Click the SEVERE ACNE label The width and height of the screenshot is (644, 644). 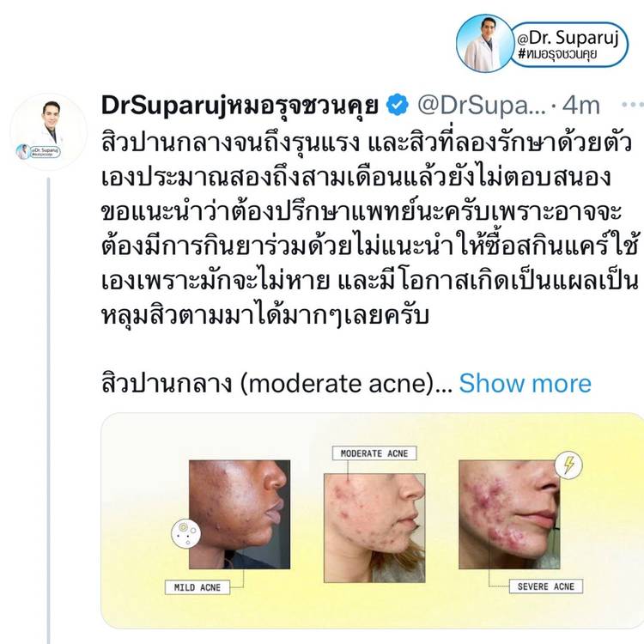click(546, 586)
